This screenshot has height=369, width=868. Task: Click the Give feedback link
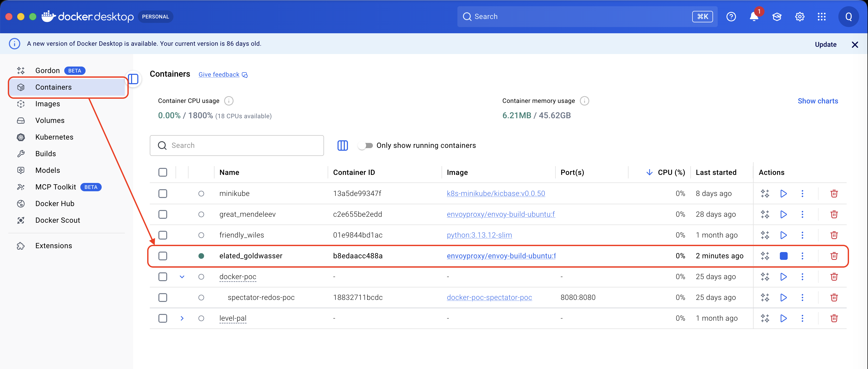tap(223, 75)
